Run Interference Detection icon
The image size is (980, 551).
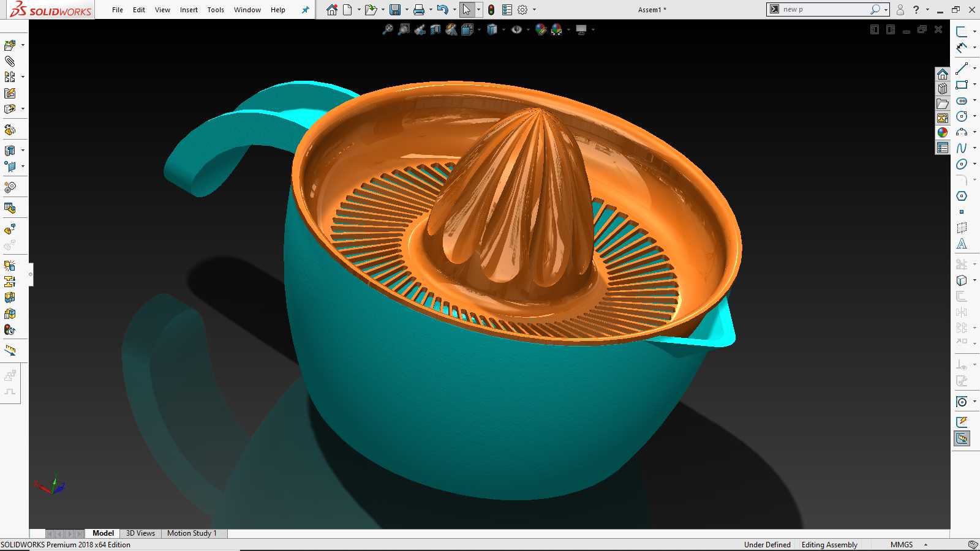(x=10, y=266)
